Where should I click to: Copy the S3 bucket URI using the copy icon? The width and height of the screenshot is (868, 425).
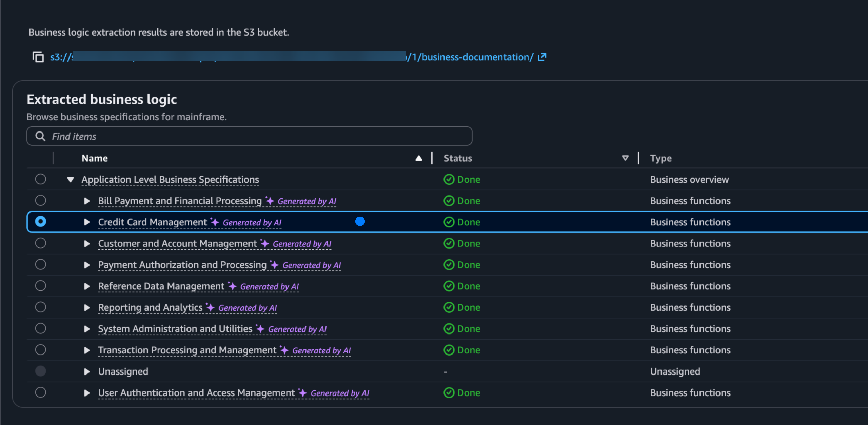(38, 57)
